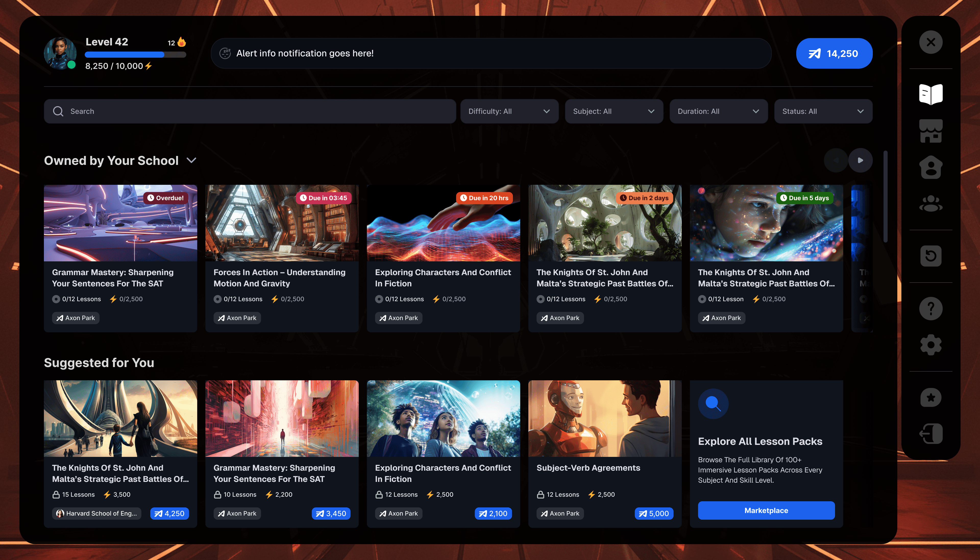This screenshot has height=560, width=980.
Task: Click the Search input field
Action: 250,112
